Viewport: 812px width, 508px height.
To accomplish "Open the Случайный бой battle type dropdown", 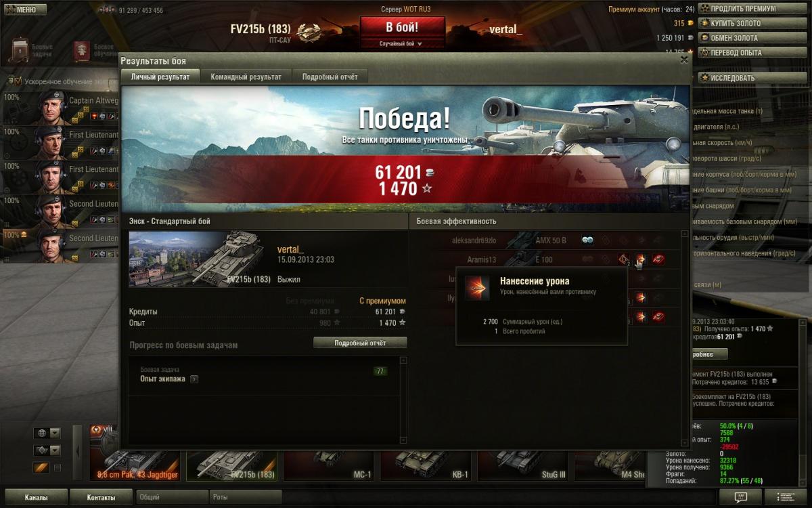I will (402, 43).
